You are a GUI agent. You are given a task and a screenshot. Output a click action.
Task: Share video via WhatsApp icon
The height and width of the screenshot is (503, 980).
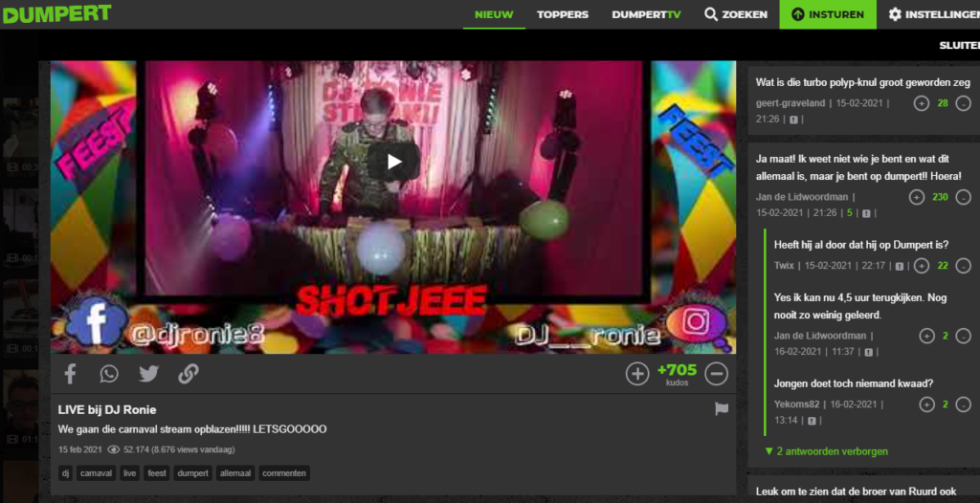[109, 374]
